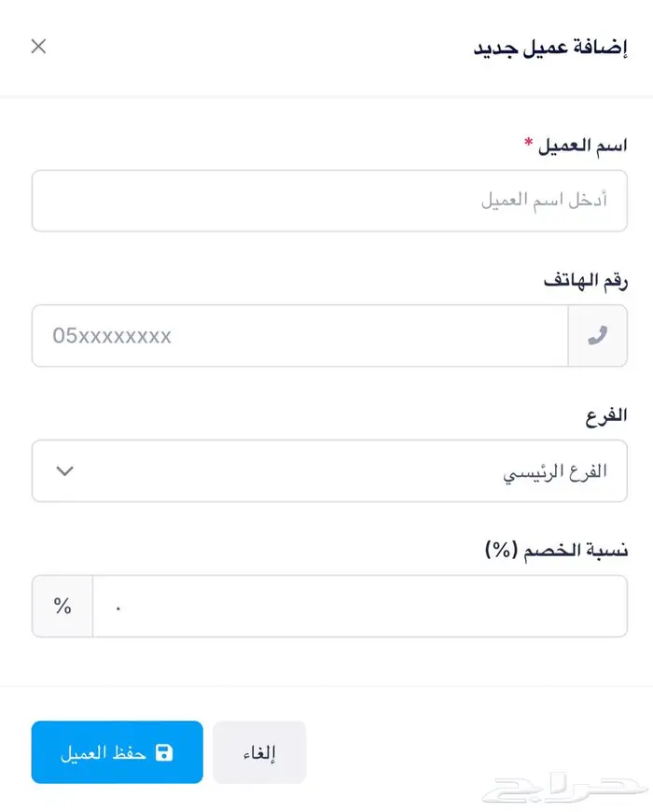The image size is (653, 812).
Task: Expand the branch chevron arrow
Action: point(64,471)
